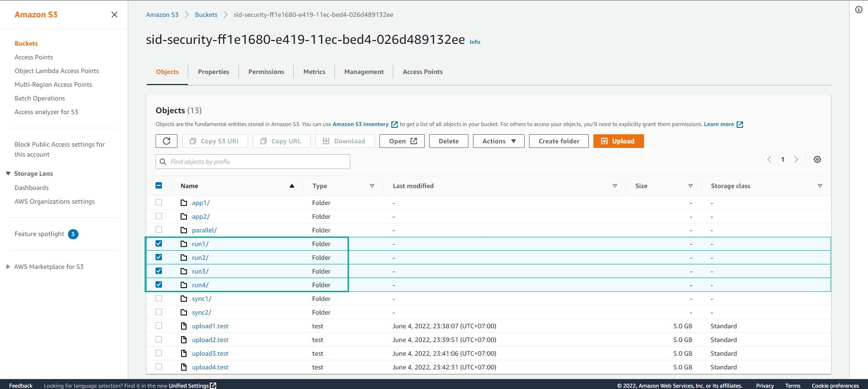868x389 pixels.
Task: Open the run4/ folder link
Action: point(200,285)
